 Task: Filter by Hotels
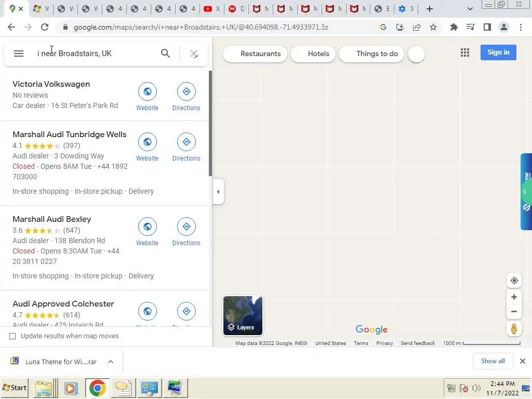tap(313, 54)
